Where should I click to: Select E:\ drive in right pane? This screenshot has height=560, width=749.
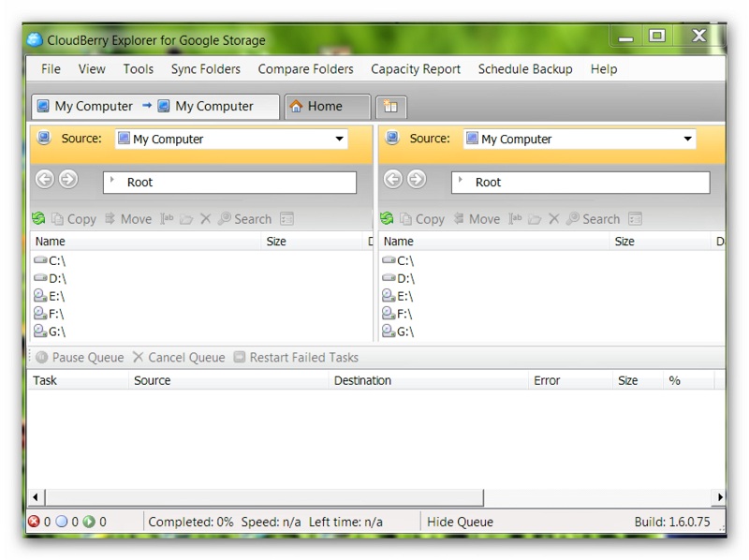(397, 296)
